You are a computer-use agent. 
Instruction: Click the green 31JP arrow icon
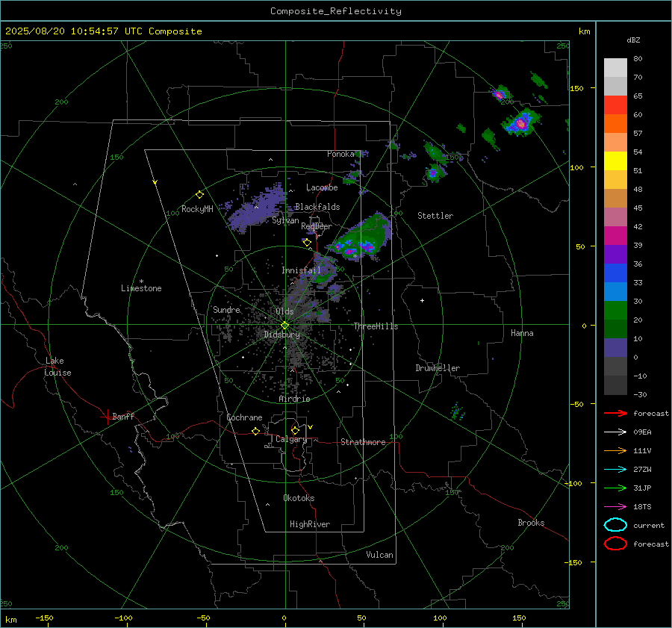(615, 488)
